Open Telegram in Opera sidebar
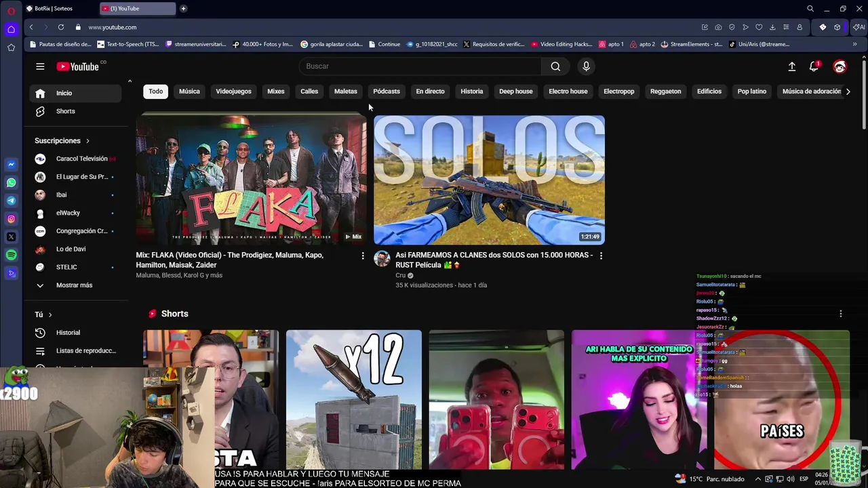The image size is (868, 488). 11,201
